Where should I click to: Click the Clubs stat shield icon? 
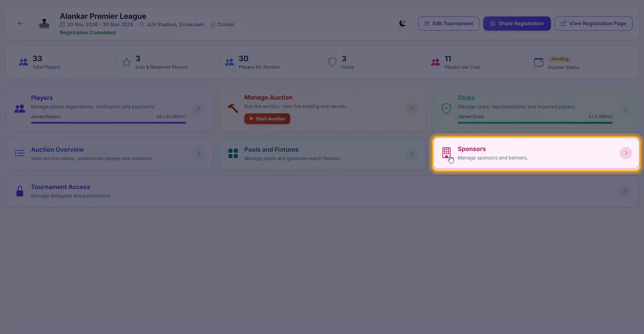(x=332, y=62)
